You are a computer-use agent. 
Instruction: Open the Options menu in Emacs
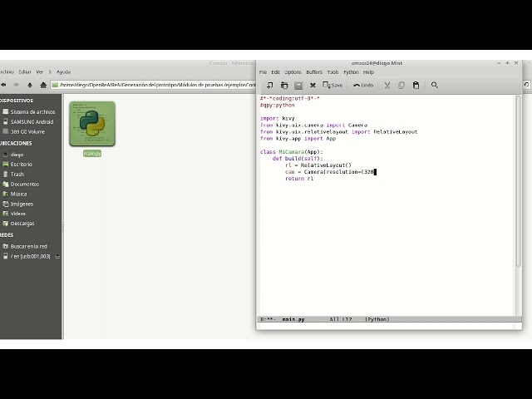pos(293,72)
